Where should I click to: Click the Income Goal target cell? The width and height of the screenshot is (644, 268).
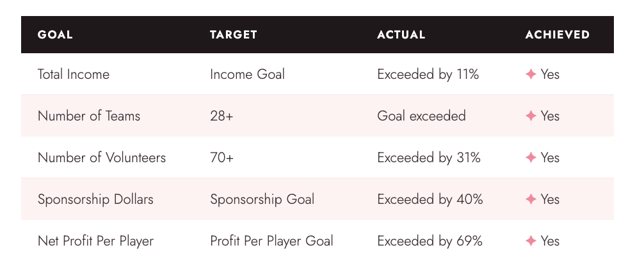247,74
